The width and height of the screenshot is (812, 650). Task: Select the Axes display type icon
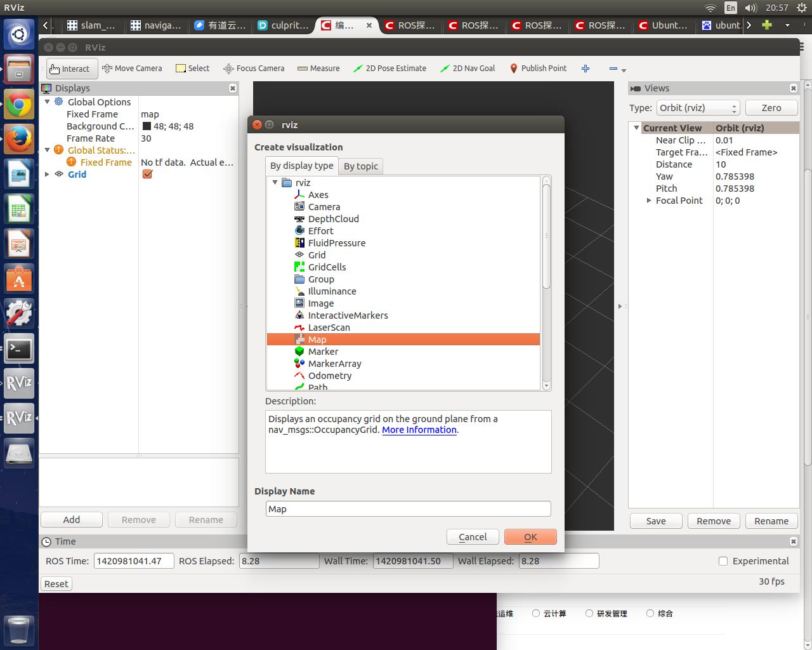pyautogui.click(x=299, y=195)
